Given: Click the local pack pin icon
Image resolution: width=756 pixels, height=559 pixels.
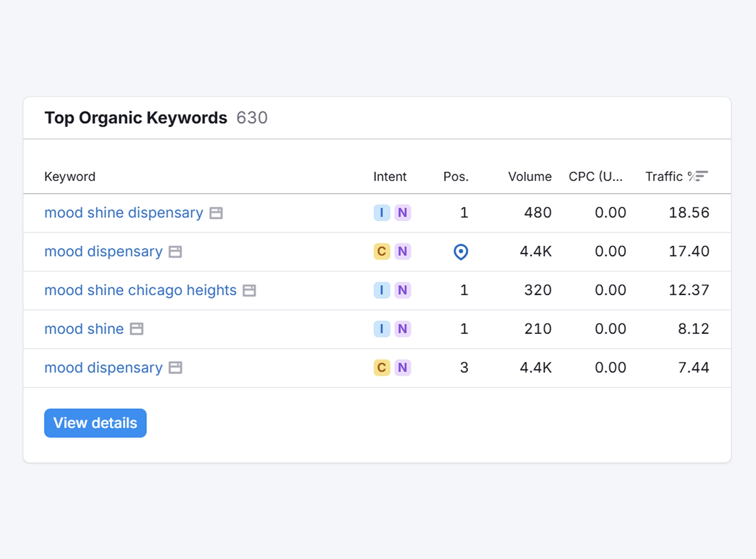Looking at the screenshot, I should (x=461, y=252).
